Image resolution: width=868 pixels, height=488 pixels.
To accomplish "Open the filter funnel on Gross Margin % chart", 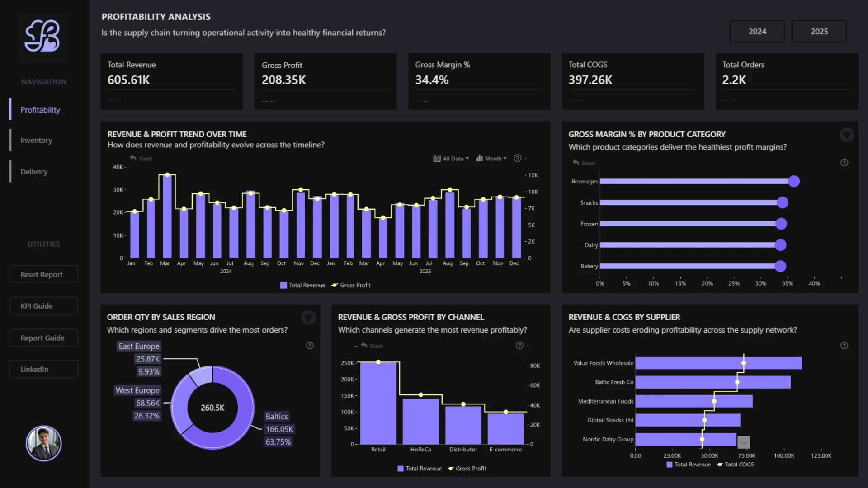I will point(846,135).
